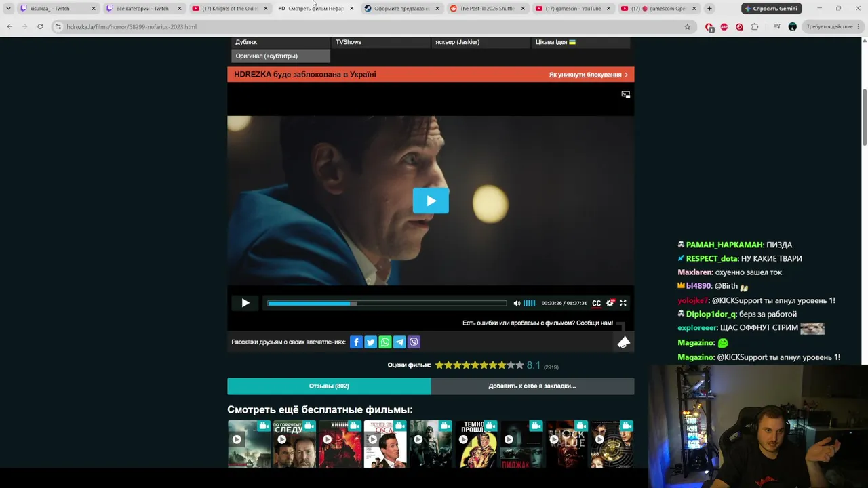868x488 pixels.
Task: Select Оригинал (+субтитры) audio option
Action: point(281,56)
